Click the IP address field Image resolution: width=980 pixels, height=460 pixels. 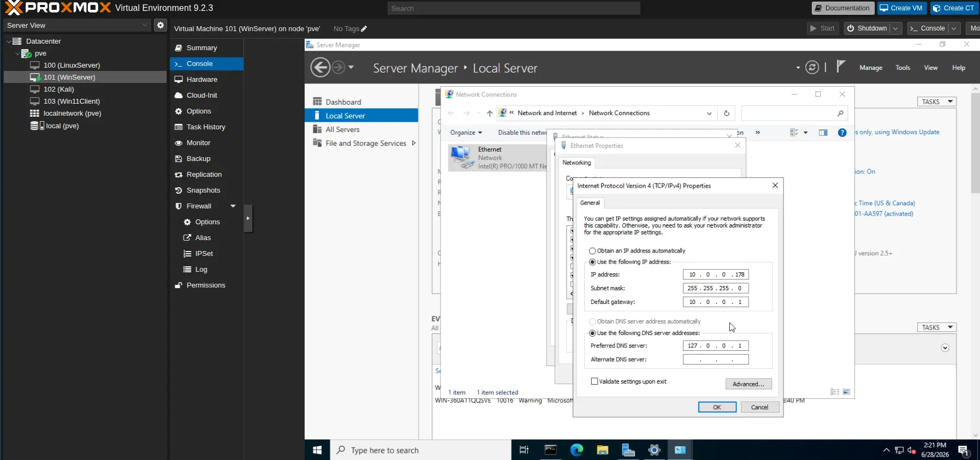click(x=716, y=274)
